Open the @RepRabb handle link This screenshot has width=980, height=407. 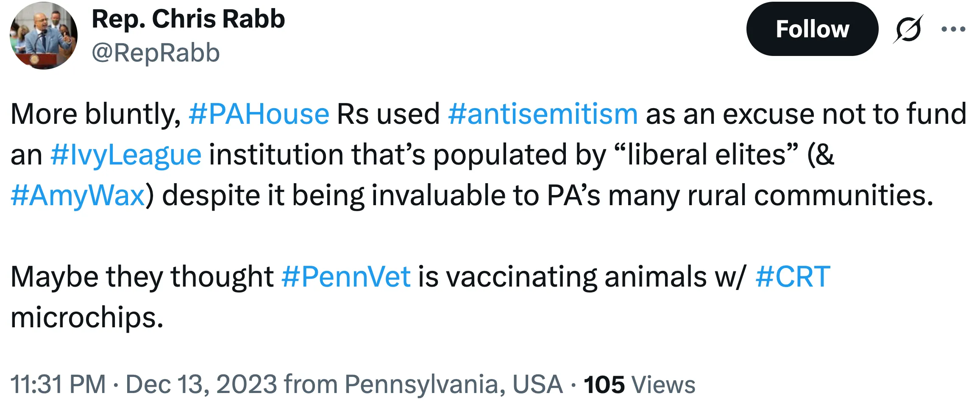point(156,53)
